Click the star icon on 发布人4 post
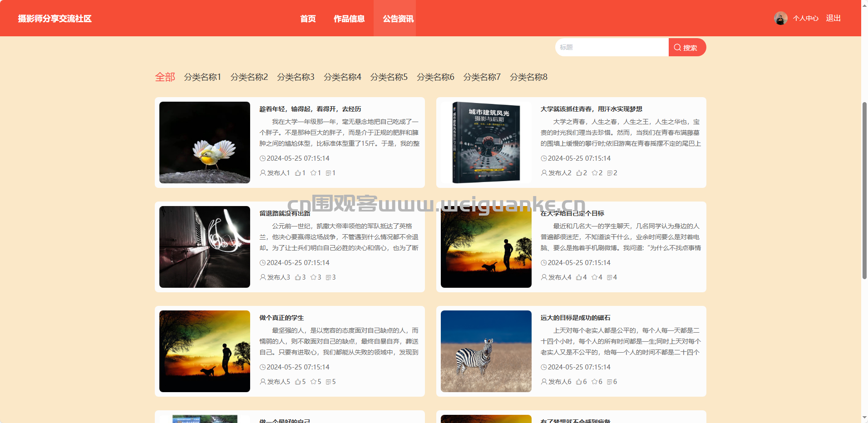The width and height of the screenshot is (868, 423). click(x=595, y=277)
